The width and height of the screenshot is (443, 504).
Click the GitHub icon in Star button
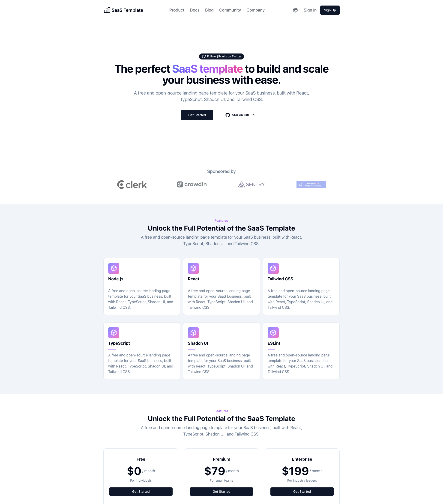click(228, 115)
